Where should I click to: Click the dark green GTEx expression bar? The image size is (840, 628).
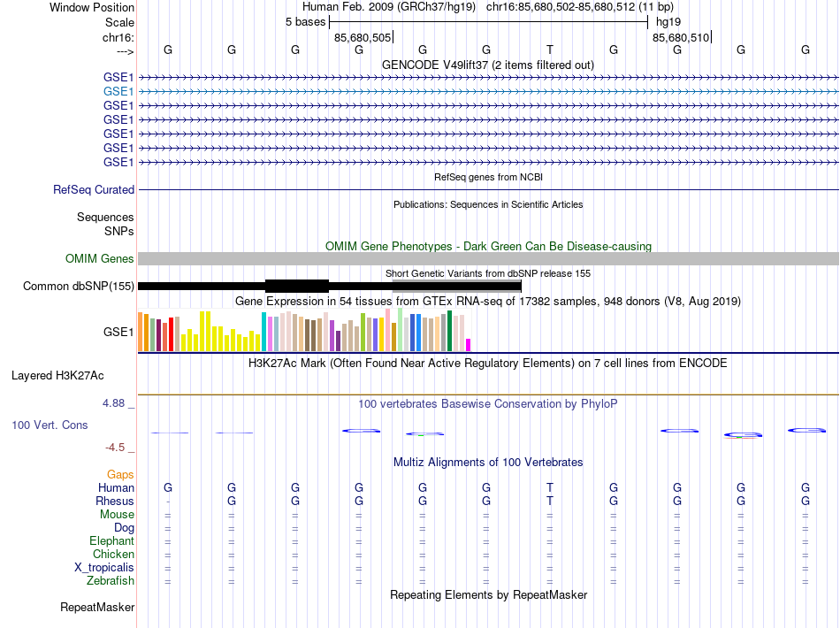pos(449,331)
